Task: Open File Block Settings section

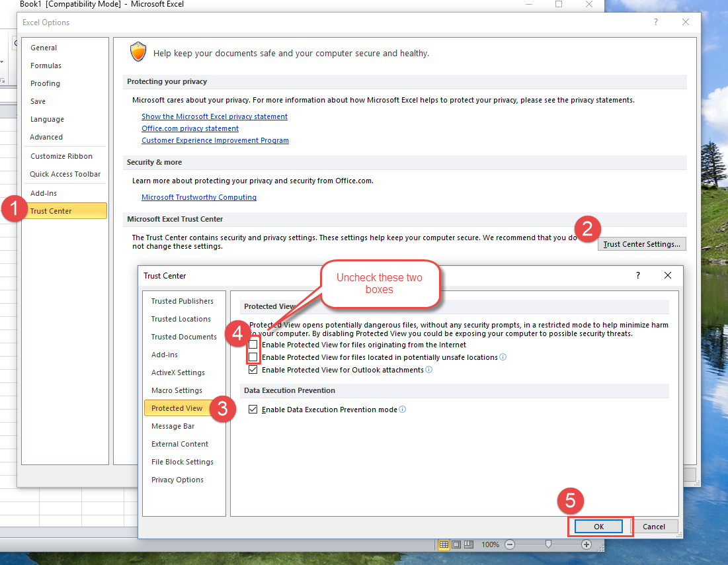Action: click(184, 462)
